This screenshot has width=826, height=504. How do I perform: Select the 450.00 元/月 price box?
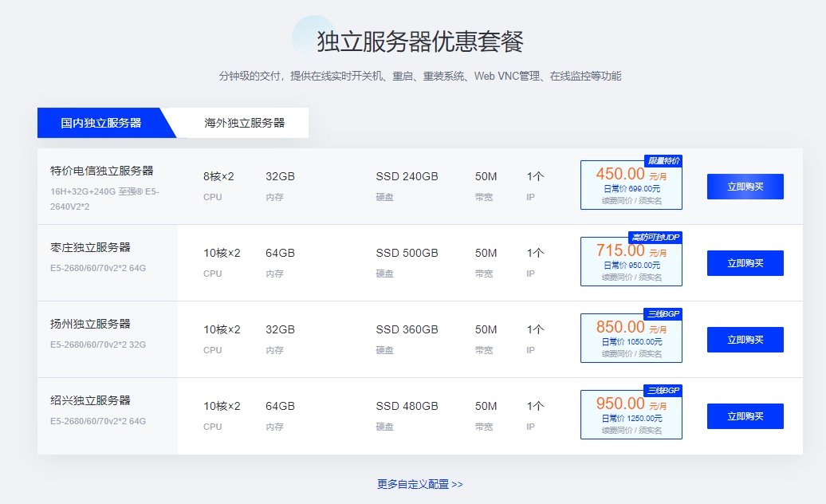point(631,186)
